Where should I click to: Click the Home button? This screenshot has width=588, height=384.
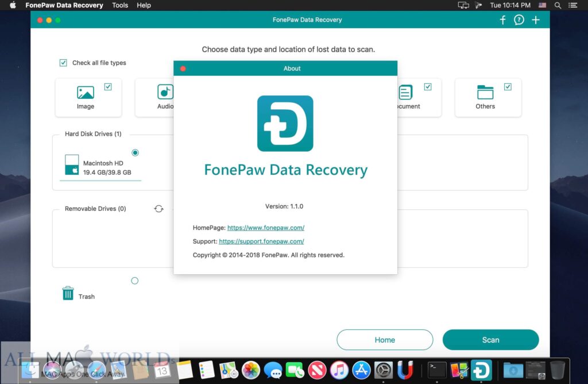tap(385, 340)
